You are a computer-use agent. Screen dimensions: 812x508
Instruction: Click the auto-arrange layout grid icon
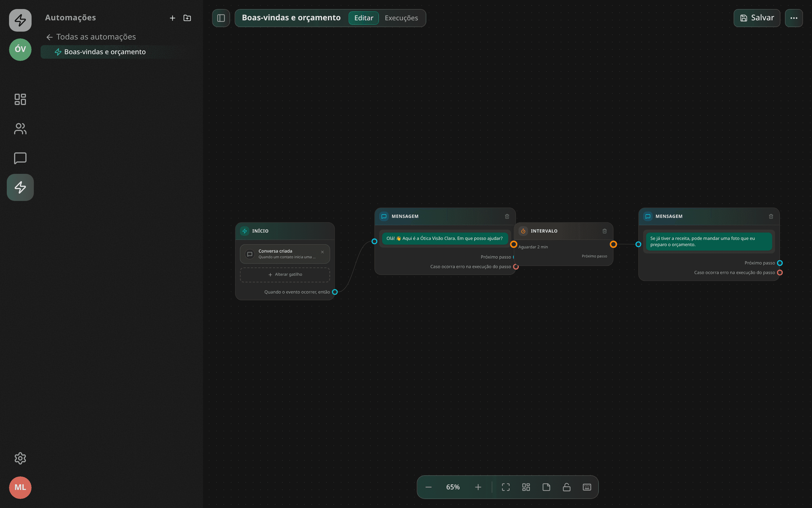[x=526, y=487]
